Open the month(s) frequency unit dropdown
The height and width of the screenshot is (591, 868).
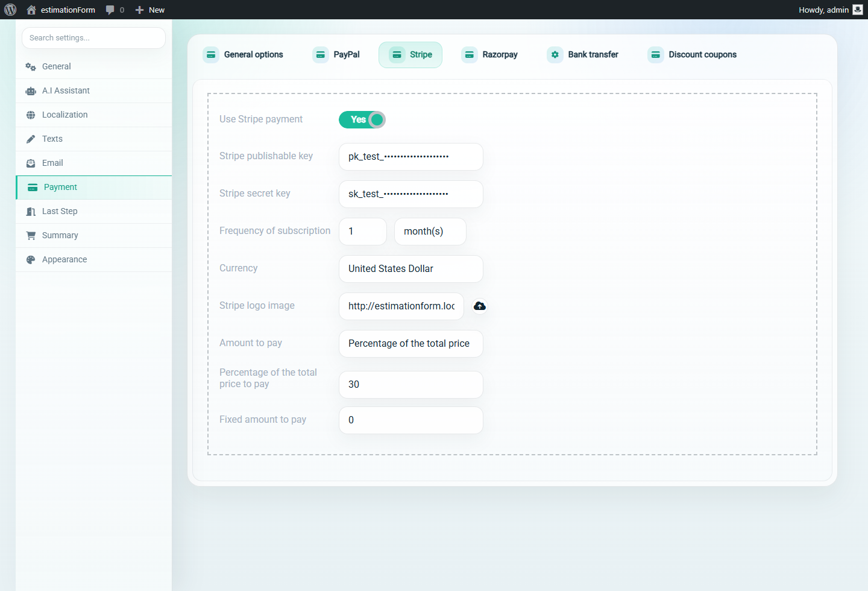pos(430,232)
